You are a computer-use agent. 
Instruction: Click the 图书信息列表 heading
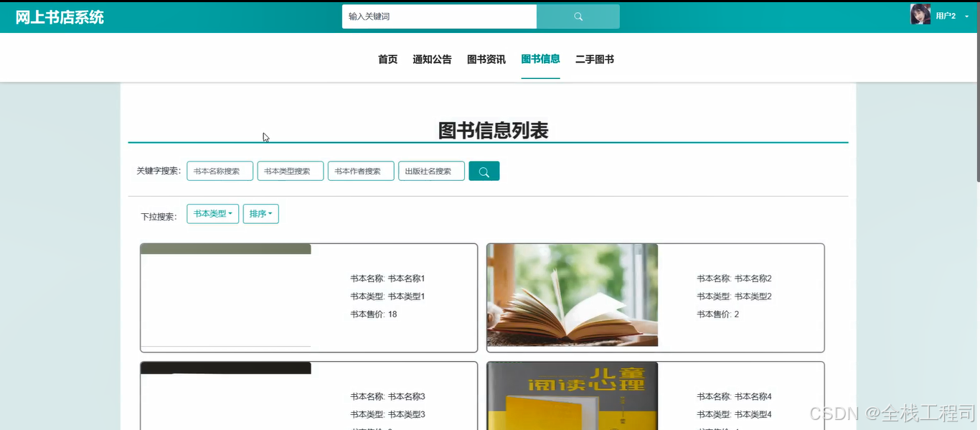click(x=493, y=130)
